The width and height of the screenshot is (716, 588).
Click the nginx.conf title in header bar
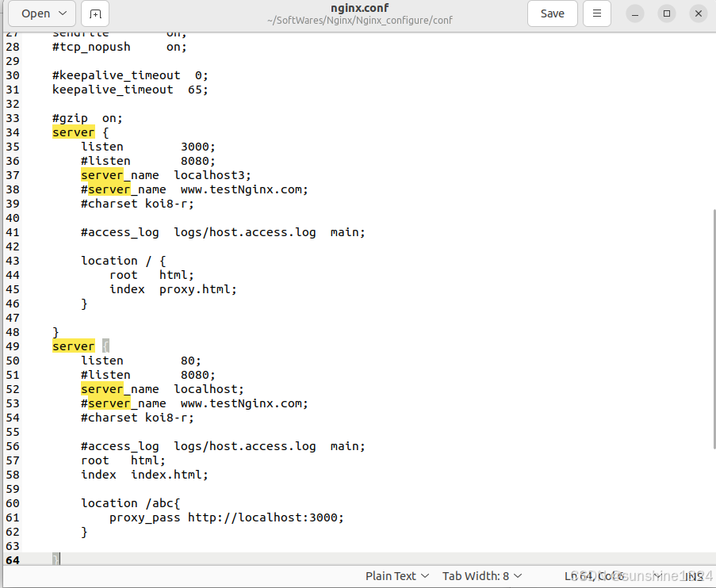click(360, 8)
